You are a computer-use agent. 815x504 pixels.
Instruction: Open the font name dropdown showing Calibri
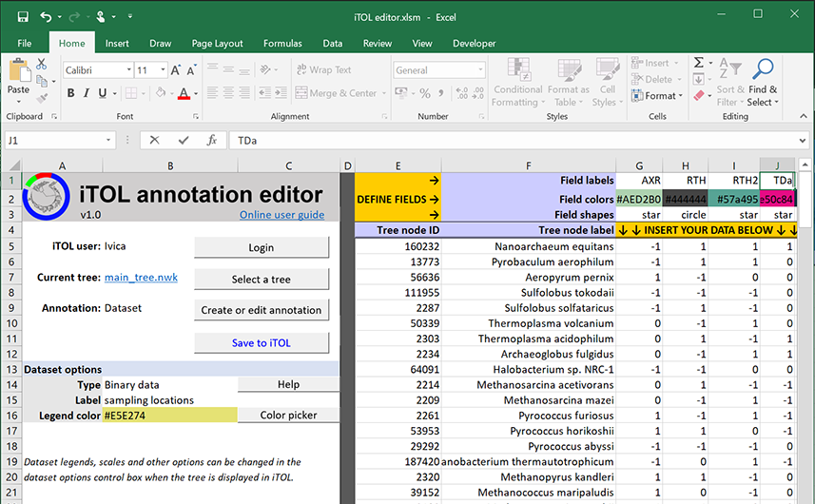point(129,69)
